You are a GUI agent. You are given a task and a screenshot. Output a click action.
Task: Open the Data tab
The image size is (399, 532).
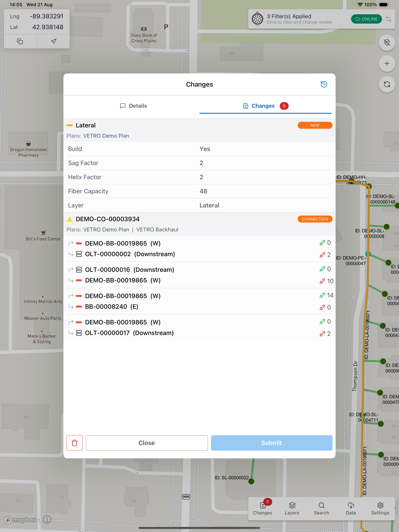[351, 508]
